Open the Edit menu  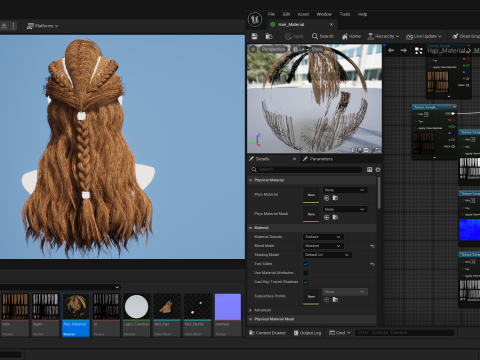(x=286, y=14)
